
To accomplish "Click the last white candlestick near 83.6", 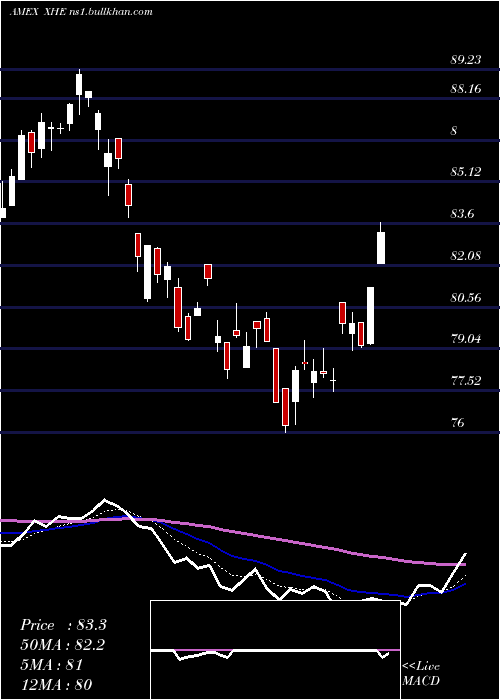I will [x=381, y=243].
